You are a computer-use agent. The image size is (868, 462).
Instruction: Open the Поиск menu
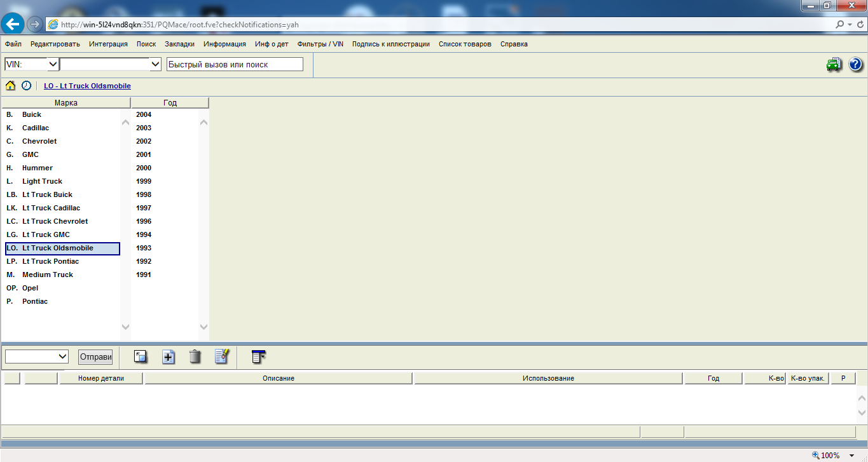click(146, 44)
